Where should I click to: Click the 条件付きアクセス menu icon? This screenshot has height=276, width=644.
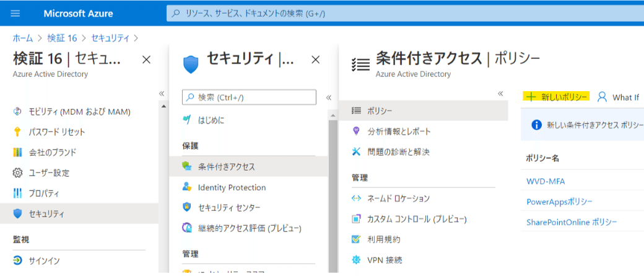pos(186,167)
